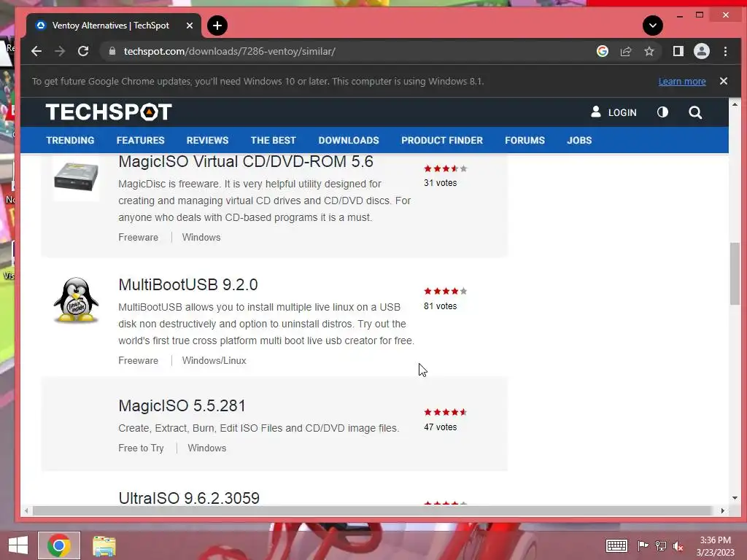View site information lock icon
This screenshot has width=747, height=560.
[x=112, y=52]
